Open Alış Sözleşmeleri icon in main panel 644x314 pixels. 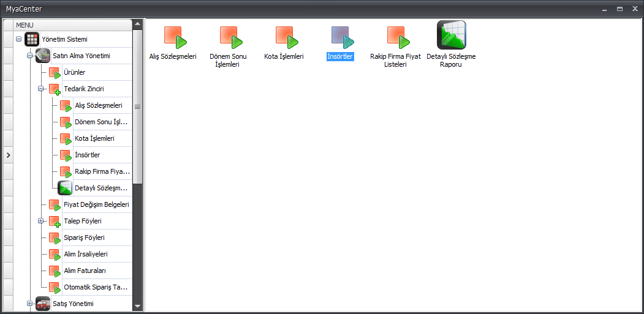tap(175, 38)
